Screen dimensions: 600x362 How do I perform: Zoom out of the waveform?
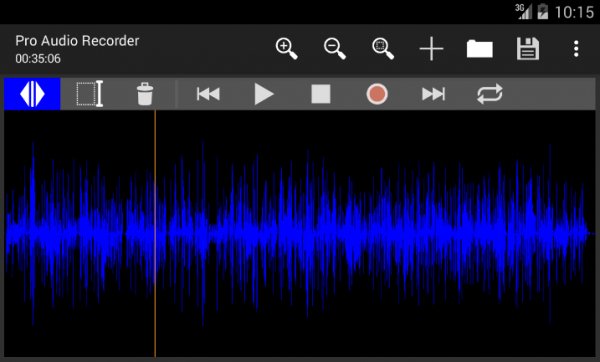coord(334,49)
